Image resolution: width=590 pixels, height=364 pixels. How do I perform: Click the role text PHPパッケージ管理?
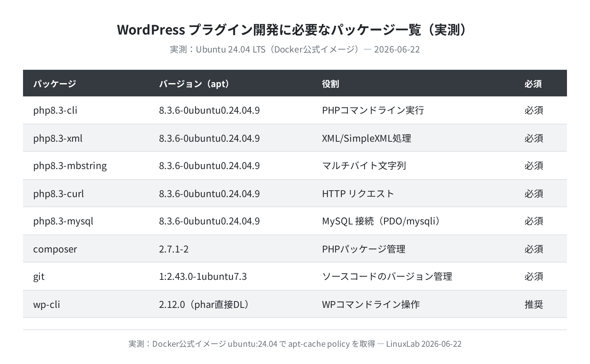(x=364, y=249)
